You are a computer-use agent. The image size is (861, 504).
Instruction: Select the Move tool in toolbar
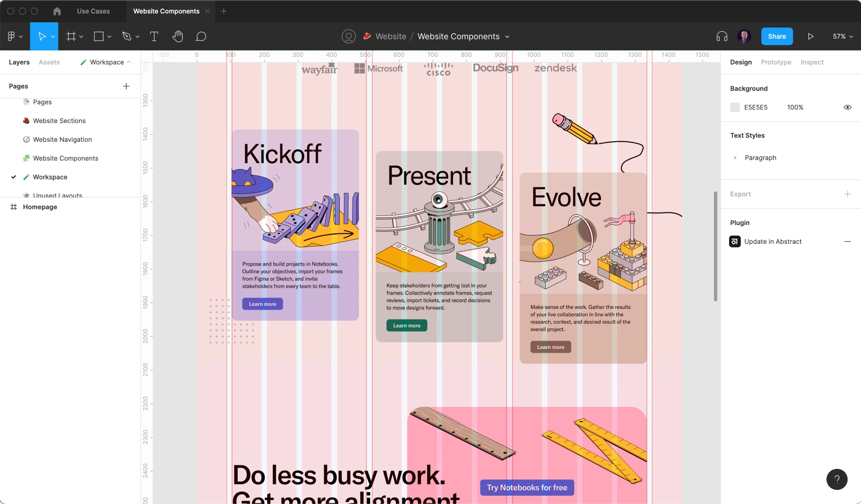42,36
